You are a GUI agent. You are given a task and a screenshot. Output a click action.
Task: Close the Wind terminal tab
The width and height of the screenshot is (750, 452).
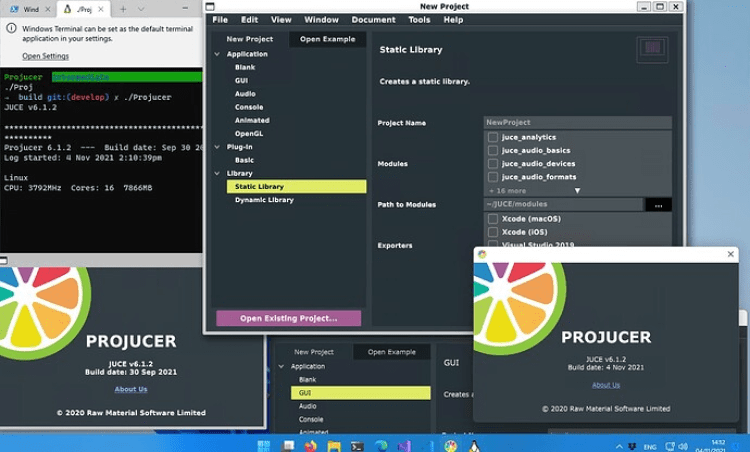(x=48, y=9)
